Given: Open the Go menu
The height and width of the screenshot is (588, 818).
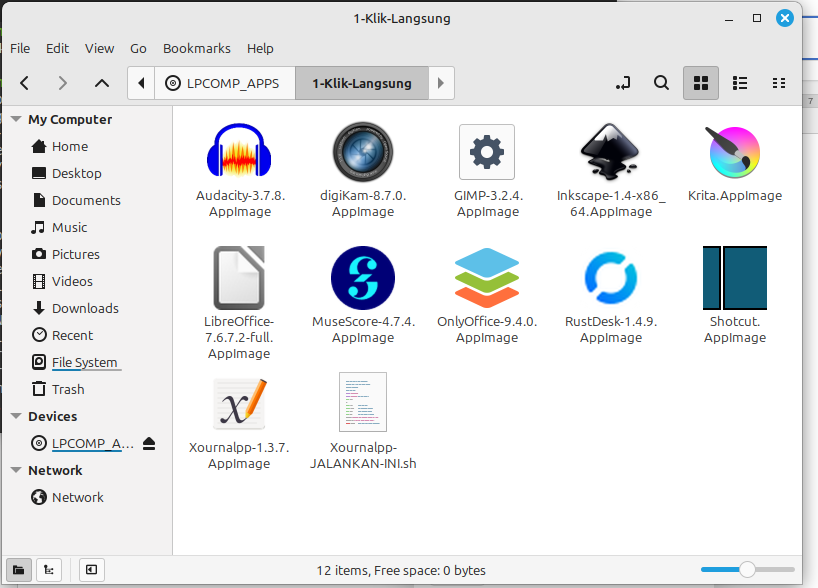Looking at the screenshot, I should click(138, 49).
